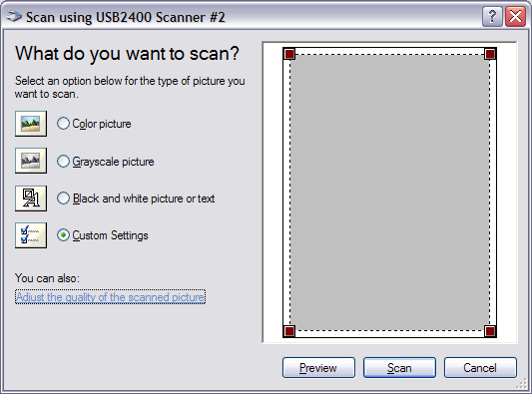The height and width of the screenshot is (394, 532).
Task: Click the Color picture thumbnail icon
Action: pyautogui.click(x=31, y=124)
